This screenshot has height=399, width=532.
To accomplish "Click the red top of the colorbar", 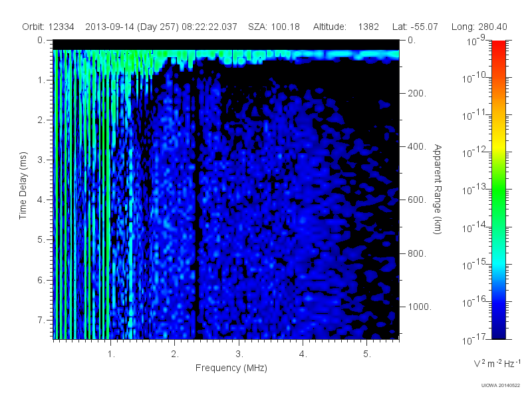I will tap(499, 46).
